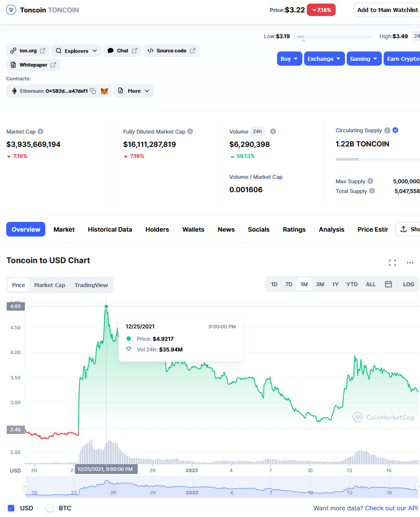
Task: Uncheck the USD checkbox
Action: tap(12, 508)
